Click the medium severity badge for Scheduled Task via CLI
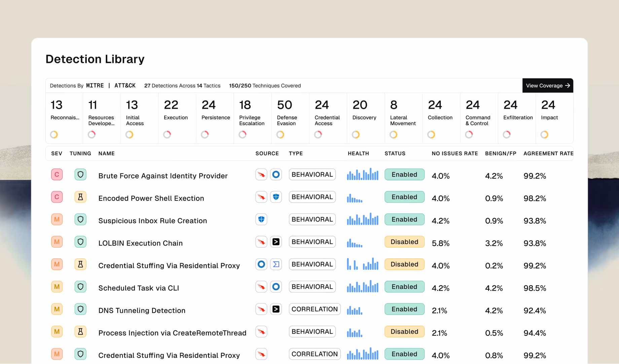The height and width of the screenshot is (364, 619). click(x=57, y=287)
